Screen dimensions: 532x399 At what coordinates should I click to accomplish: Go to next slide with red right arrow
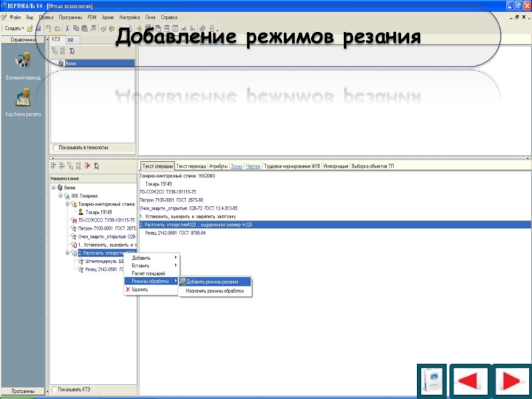click(x=509, y=381)
